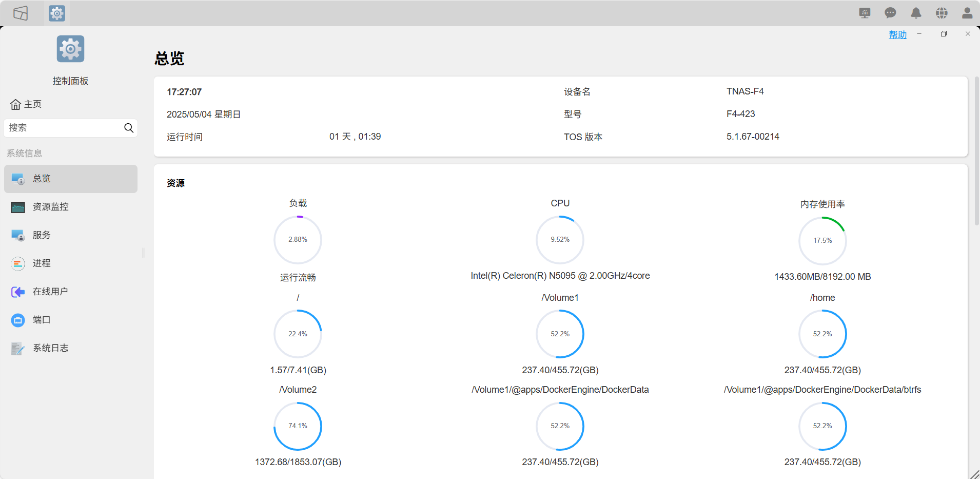This screenshot has height=479, width=980.
Task: Open the user account menu icon
Action: [967, 13]
